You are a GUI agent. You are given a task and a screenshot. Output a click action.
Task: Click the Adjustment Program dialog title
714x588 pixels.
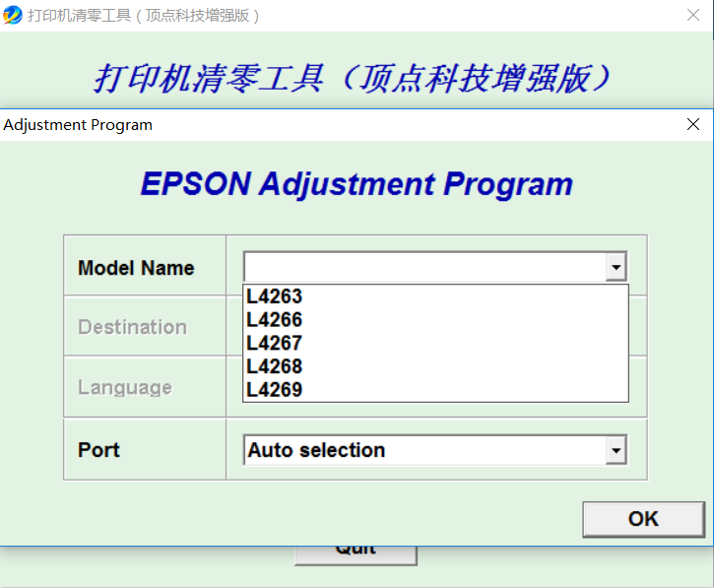[78, 125]
